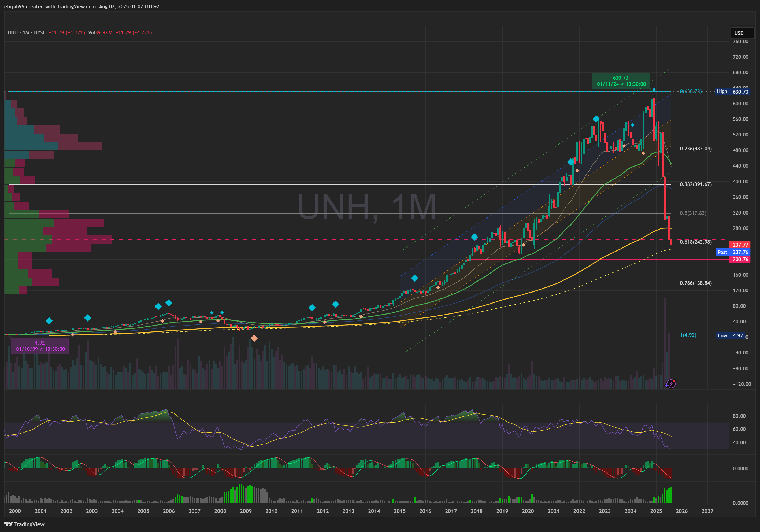Screen dimensions: 760x532
Task: Click the 2020 year label on time axis
Action: click(x=528, y=511)
